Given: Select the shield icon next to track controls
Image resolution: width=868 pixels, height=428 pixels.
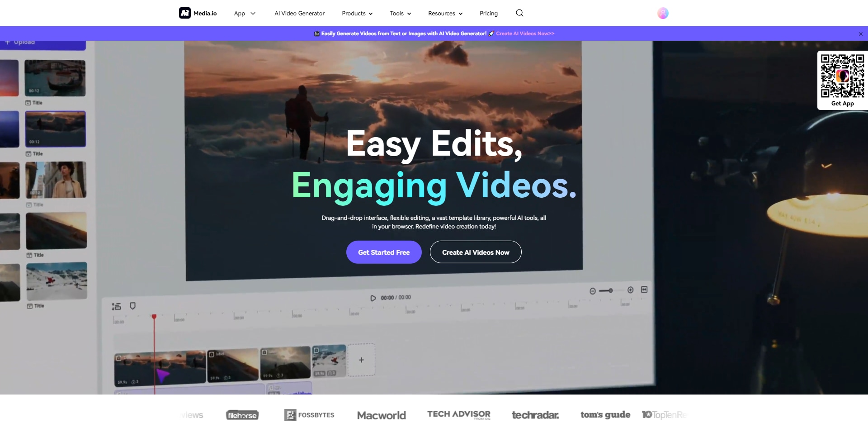Looking at the screenshot, I should (132, 306).
